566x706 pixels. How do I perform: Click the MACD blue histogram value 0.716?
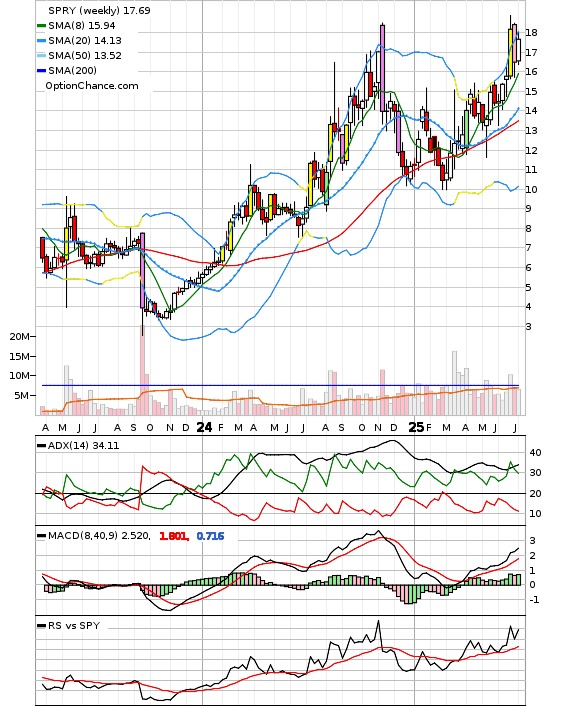[210, 536]
